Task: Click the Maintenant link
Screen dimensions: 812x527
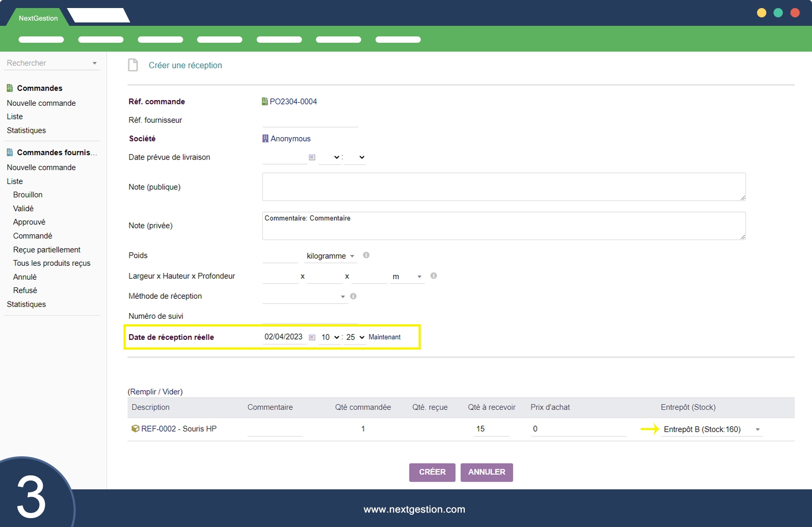Action: click(x=384, y=337)
